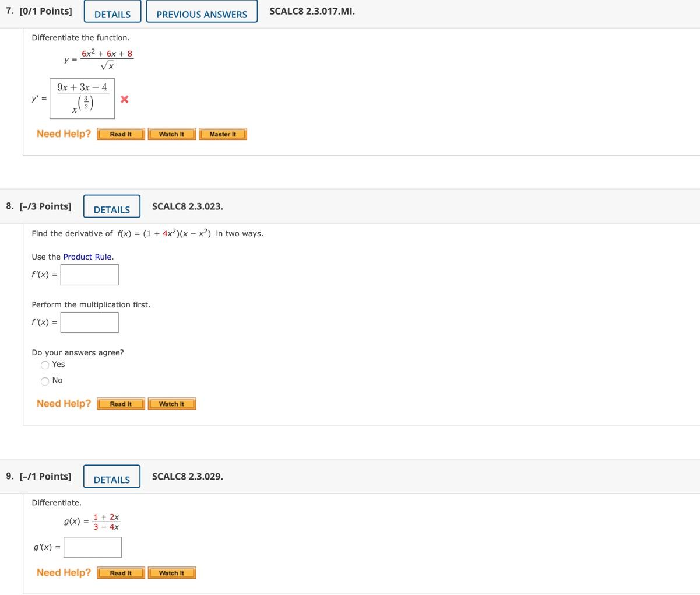This screenshot has width=700, height=595.
Task: Click the Read It button for question 7
Action: coord(120,134)
